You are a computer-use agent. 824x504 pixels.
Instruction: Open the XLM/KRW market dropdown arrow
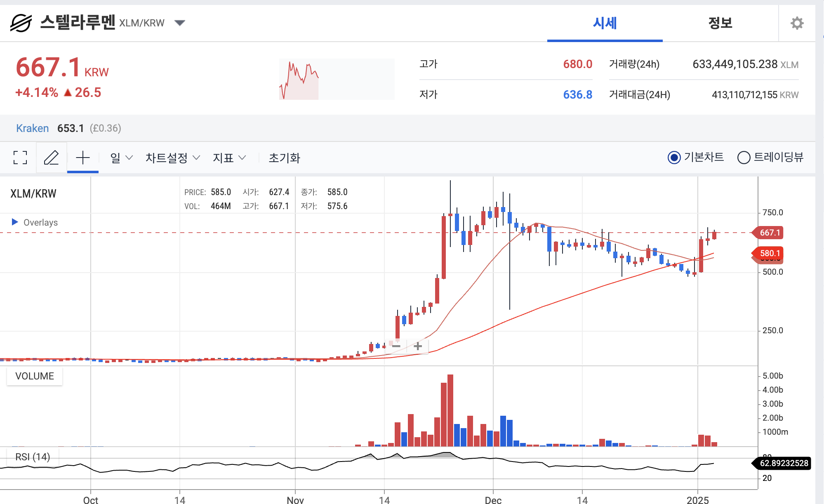(x=180, y=23)
